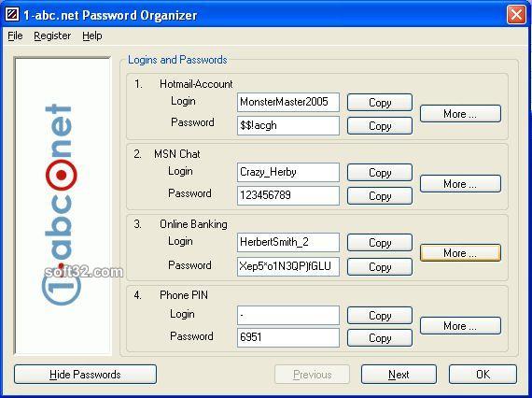
Task: Copy the MSN Chat password
Action: click(x=380, y=196)
